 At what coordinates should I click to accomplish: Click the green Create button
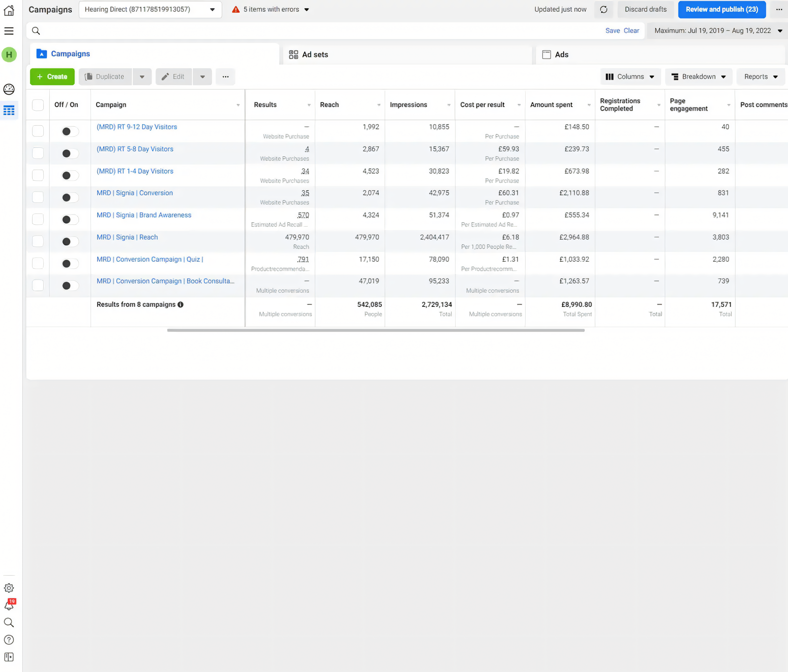pos(52,77)
